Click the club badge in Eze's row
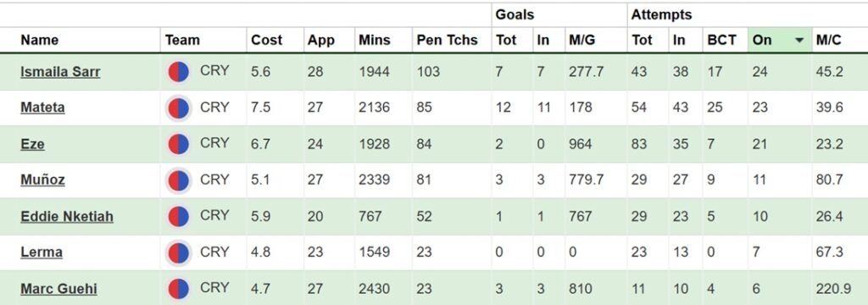 (178, 145)
